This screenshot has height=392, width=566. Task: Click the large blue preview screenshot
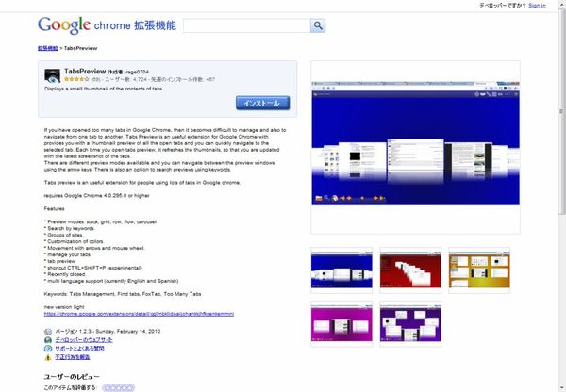(415, 143)
